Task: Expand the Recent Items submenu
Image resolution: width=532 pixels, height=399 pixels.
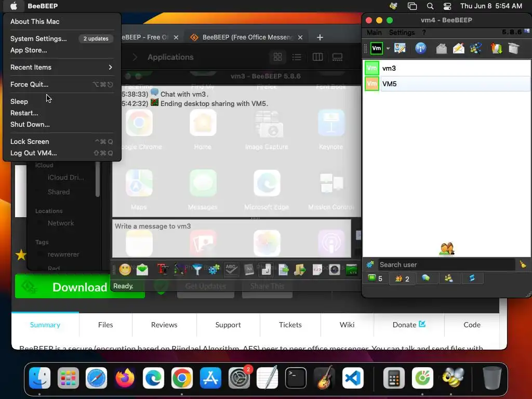Action: click(x=62, y=67)
